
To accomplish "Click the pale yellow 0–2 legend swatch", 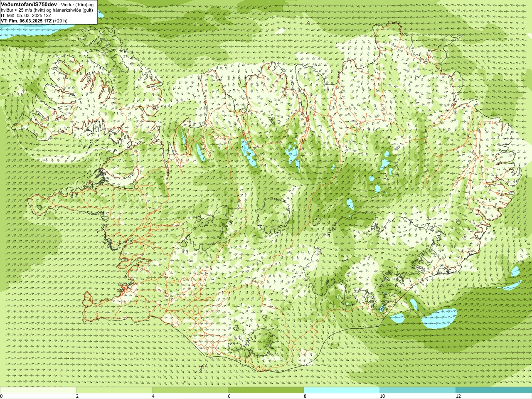I will [38, 390].
